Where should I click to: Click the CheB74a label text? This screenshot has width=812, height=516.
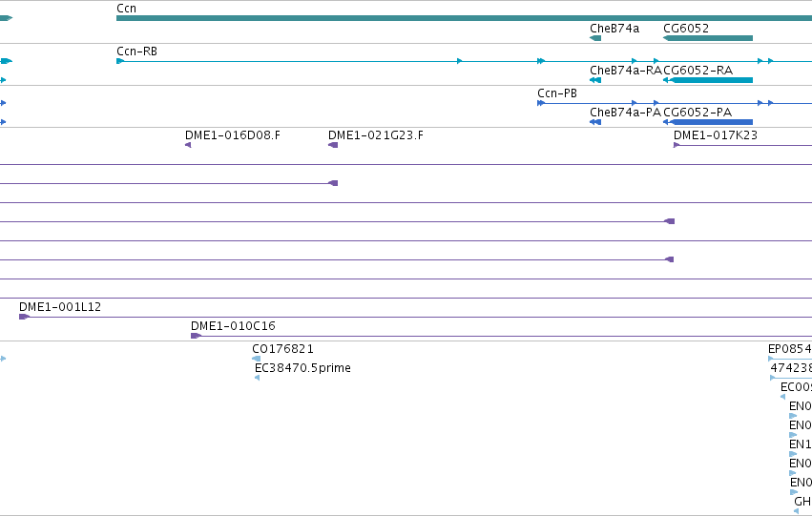(614, 28)
